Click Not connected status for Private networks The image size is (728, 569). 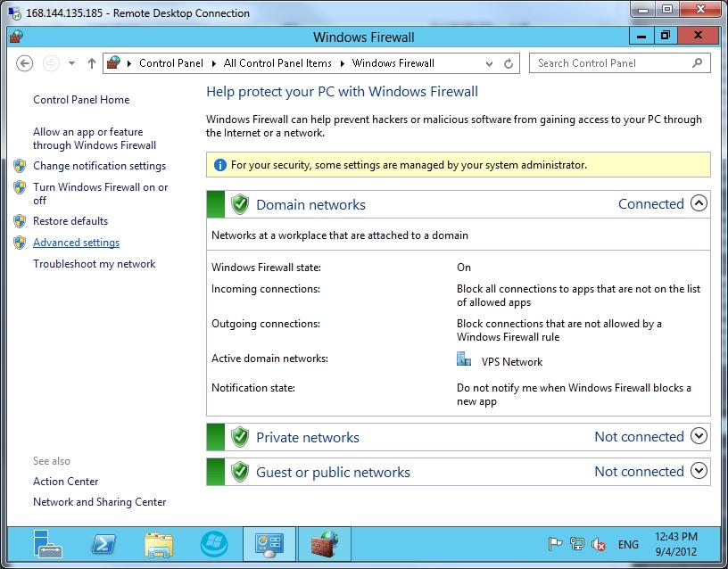pos(640,437)
